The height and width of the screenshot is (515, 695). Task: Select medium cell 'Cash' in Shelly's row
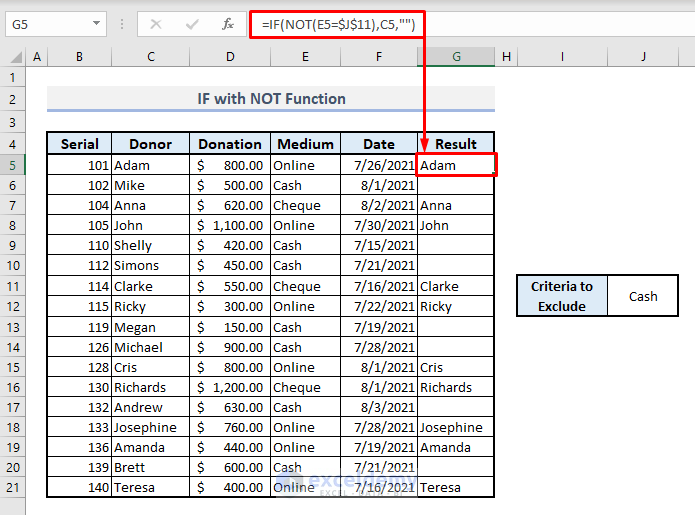305,245
